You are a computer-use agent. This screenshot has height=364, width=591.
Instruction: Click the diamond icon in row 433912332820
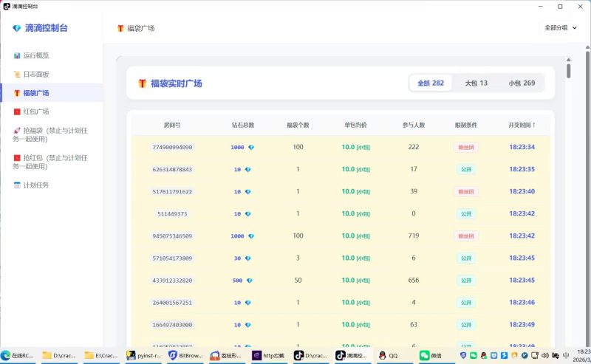[x=249, y=281]
